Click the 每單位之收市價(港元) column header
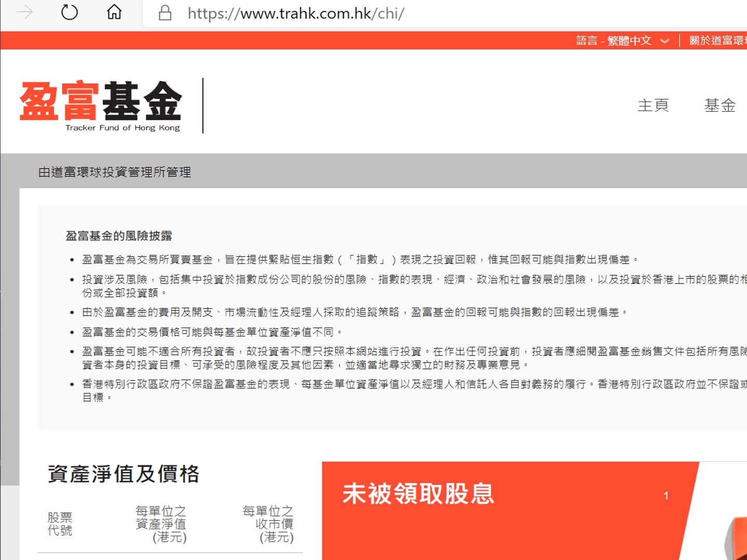This screenshot has height=560, width=747. 268,524
